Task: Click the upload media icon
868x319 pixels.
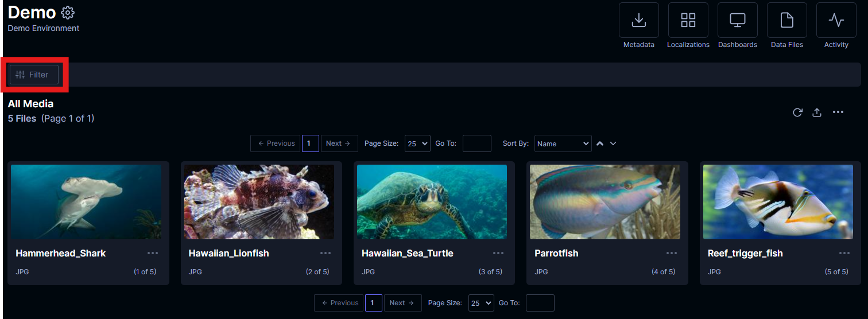Action: pyautogui.click(x=817, y=112)
